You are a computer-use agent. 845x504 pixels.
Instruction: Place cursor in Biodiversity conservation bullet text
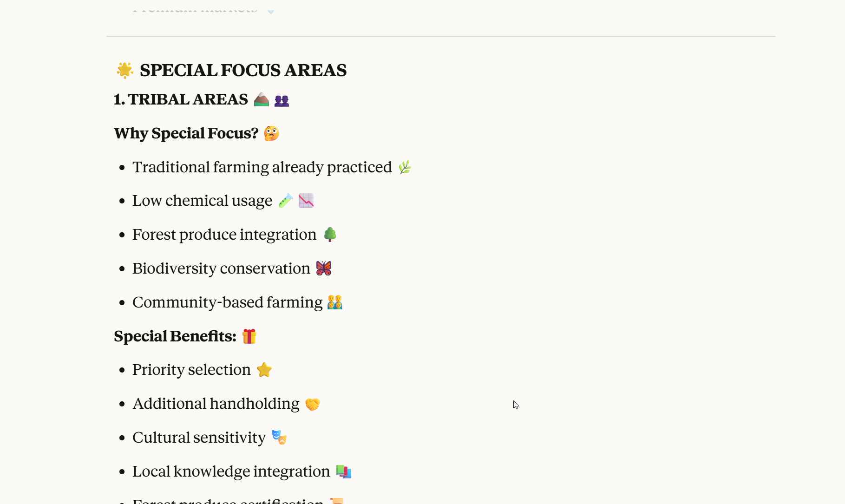click(221, 268)
